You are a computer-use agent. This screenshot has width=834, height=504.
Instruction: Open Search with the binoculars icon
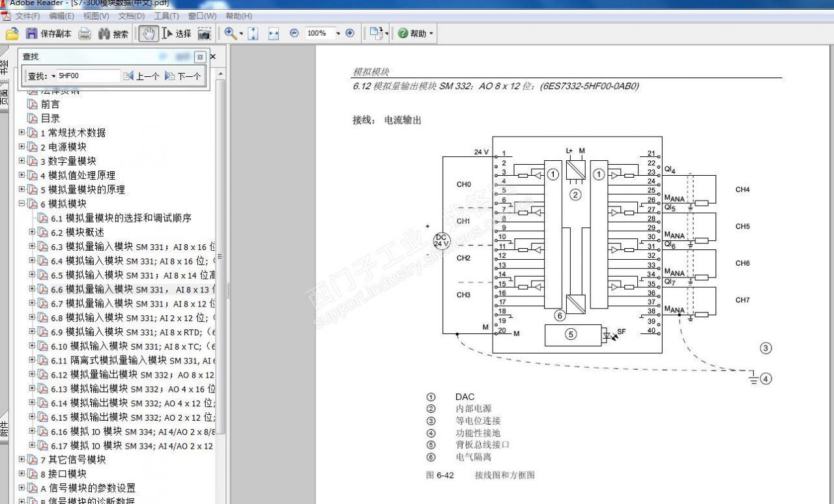pos(104,34)
